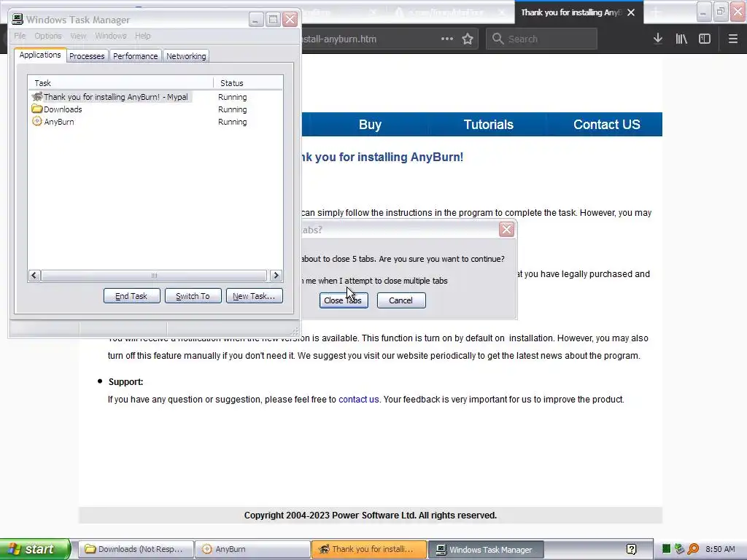Open the View menu in Task Manager
The width and height of the screenshot is (747, 560).
[78, 36]
